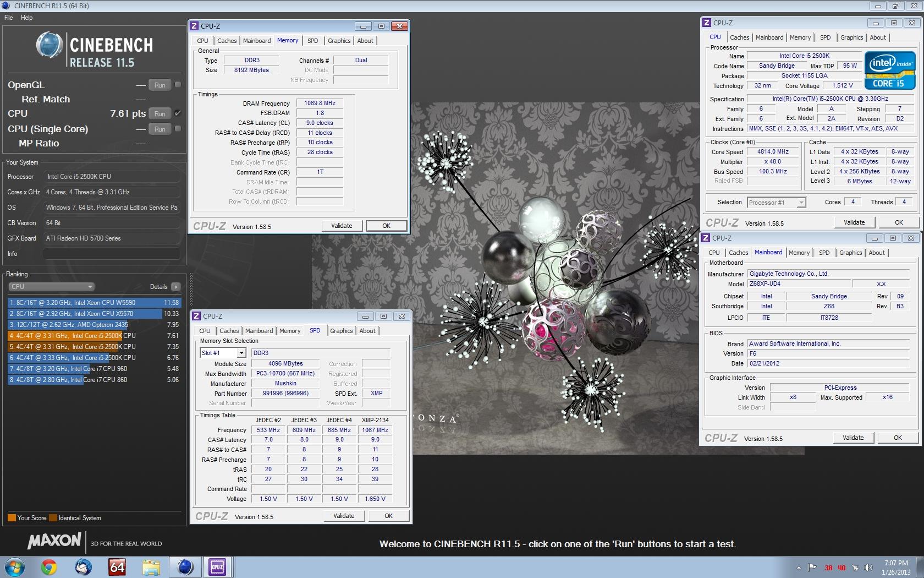Open the Help menu in Cinebench
The width and height of the screenshot is (924, 578).
(x=27, y=18)
